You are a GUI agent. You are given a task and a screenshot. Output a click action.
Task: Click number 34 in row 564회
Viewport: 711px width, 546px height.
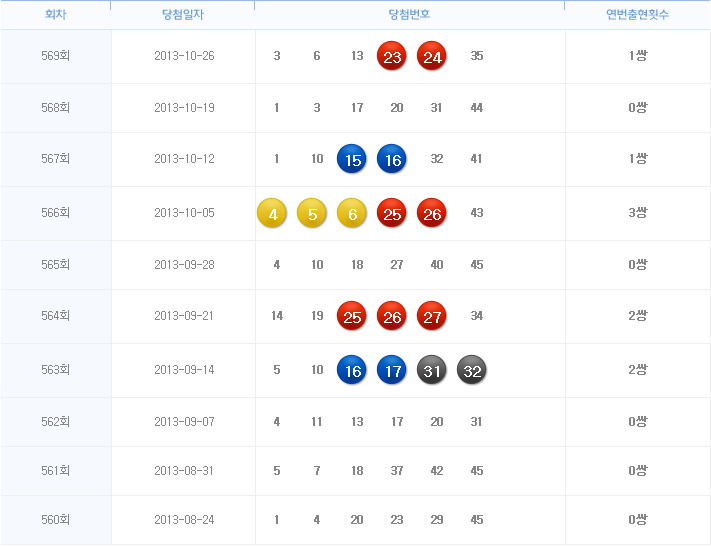477,316
